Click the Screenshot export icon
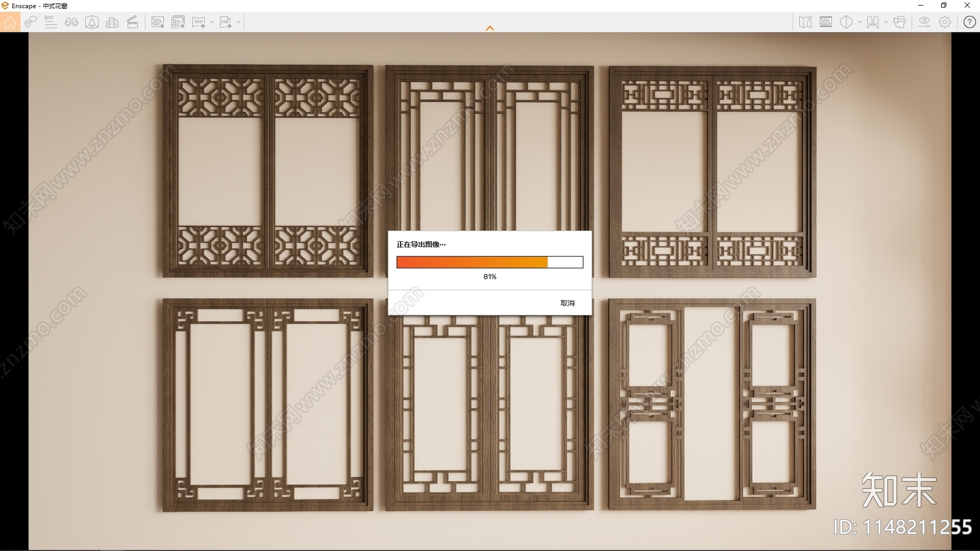This screenshot has height=551, width=980. click(x=157, y=23)
